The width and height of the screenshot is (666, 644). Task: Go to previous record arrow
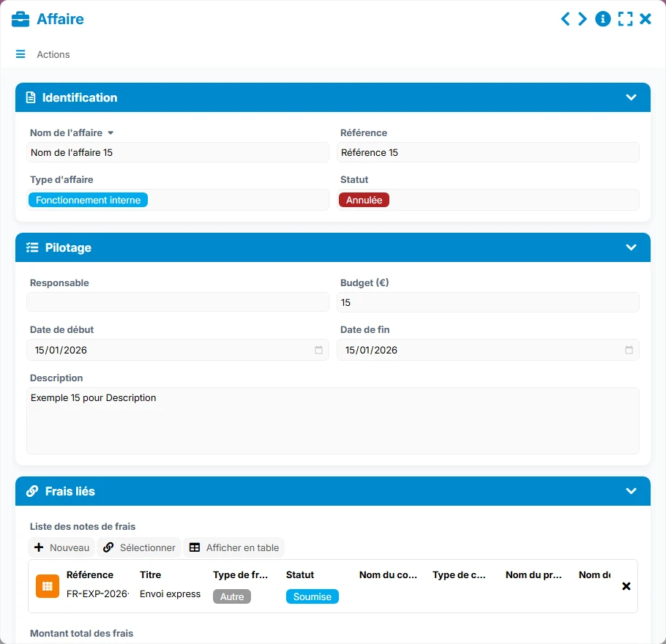[x=565, y=19]
